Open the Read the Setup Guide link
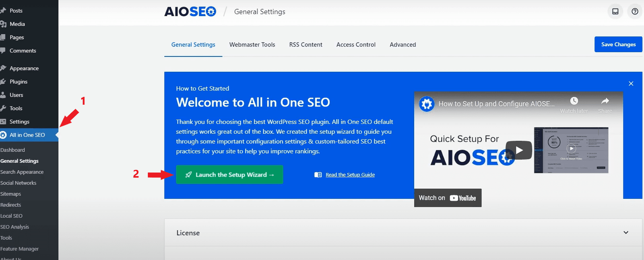 click(x=350, y=175)
